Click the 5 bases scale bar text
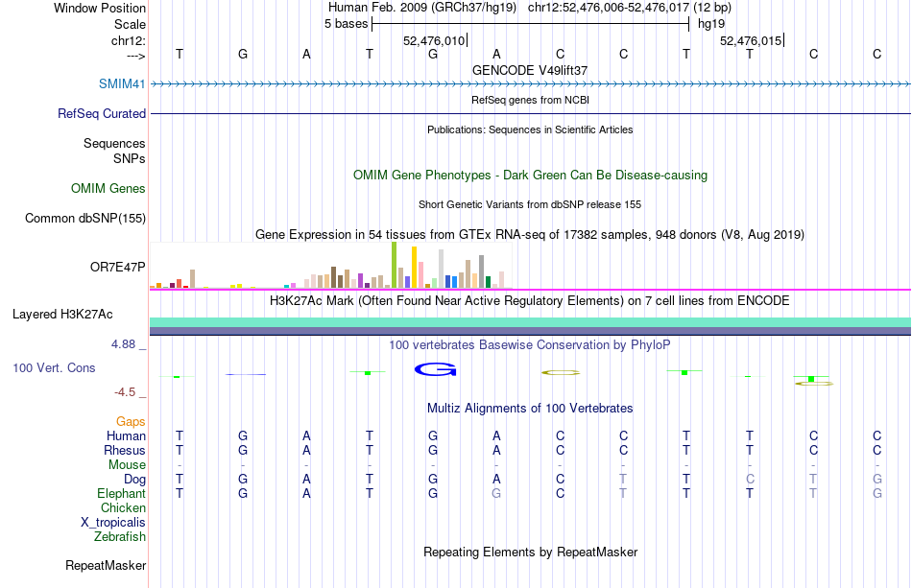Viewport: 912px width, 588px height. point(346,24)
